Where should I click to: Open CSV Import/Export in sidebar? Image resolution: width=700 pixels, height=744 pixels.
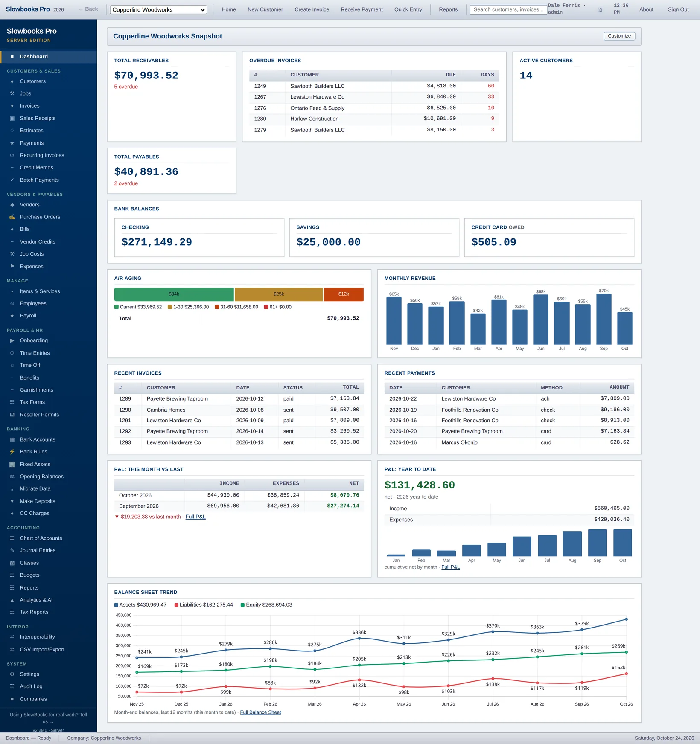pyautogui.click(x=49, y=649)
